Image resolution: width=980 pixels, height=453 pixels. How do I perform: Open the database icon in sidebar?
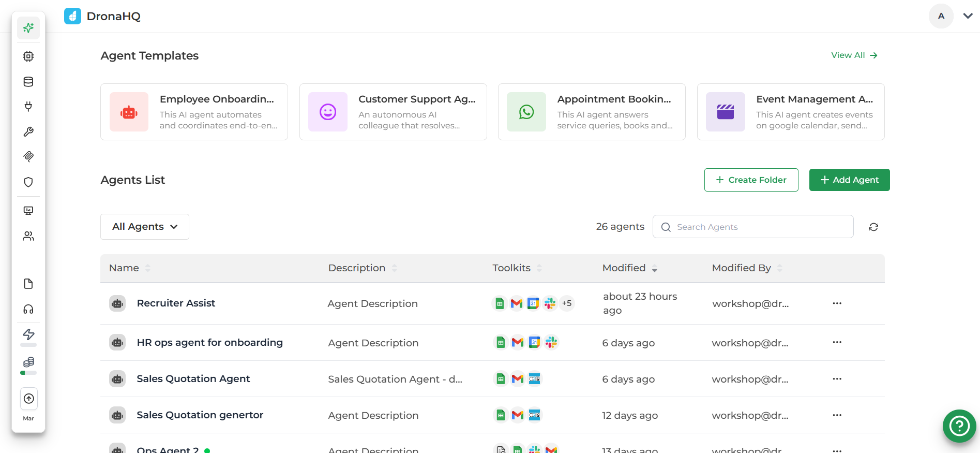coord(28,82)
